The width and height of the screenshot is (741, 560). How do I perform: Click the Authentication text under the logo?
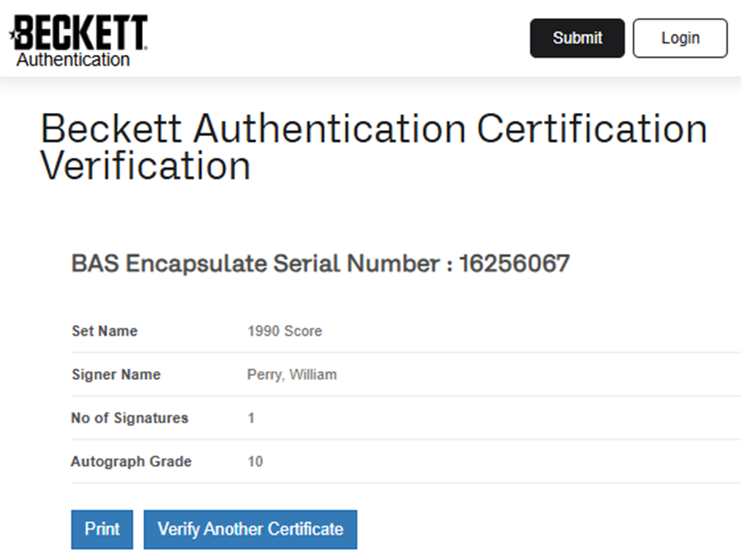(x=73, y=60)
